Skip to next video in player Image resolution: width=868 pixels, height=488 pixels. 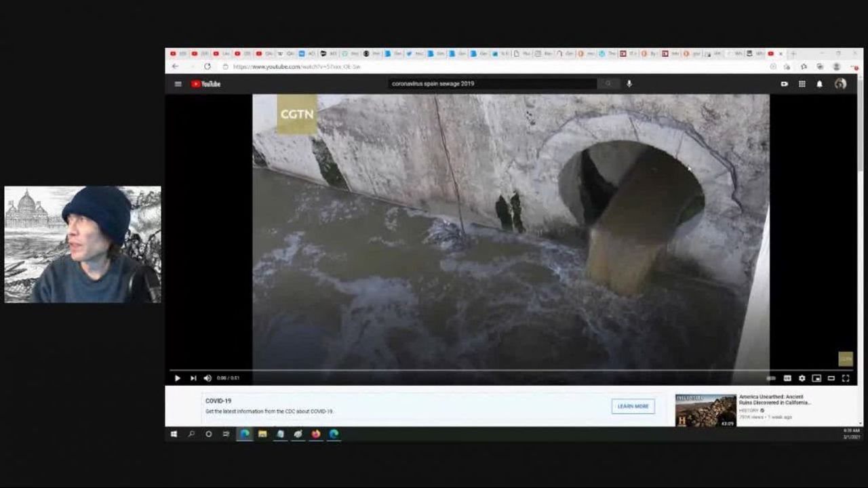tap(193, 378)
